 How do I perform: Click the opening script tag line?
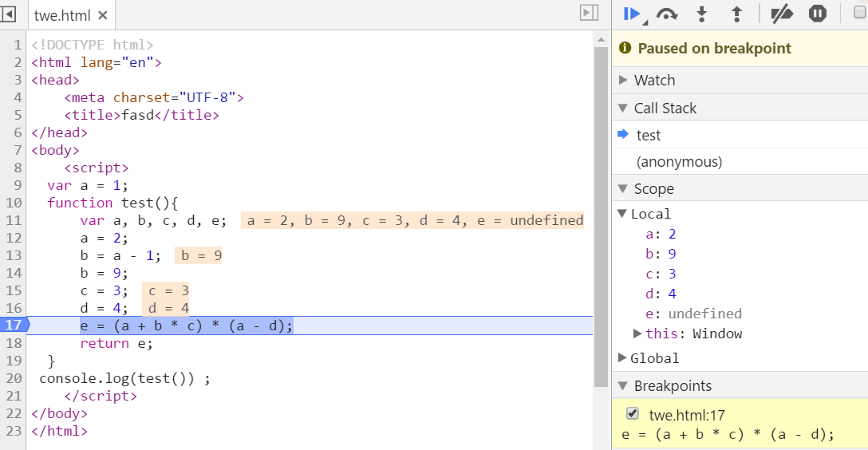[x=97, y=168]
